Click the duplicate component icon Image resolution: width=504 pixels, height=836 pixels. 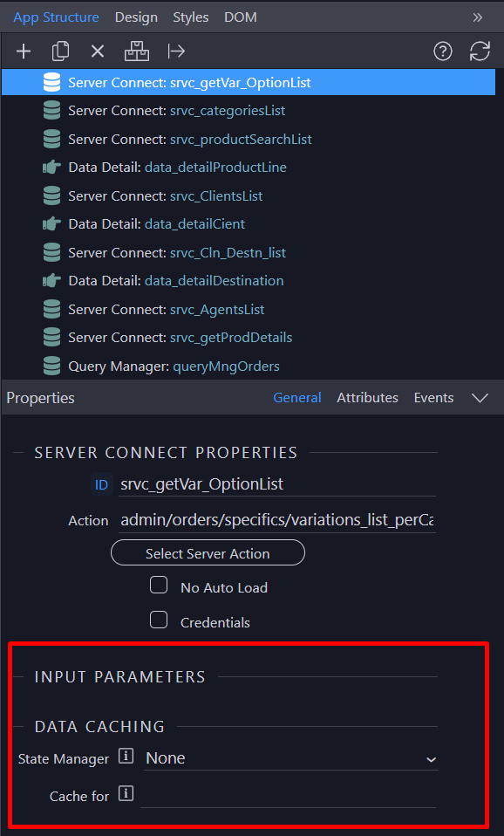click(61, 51)
